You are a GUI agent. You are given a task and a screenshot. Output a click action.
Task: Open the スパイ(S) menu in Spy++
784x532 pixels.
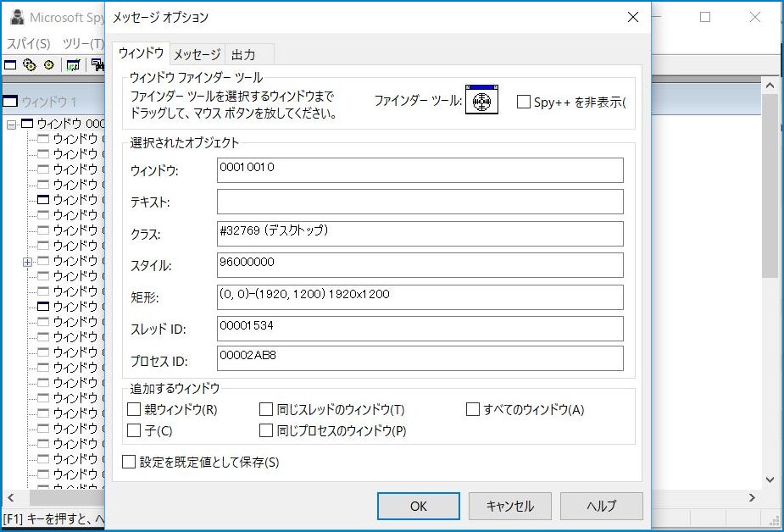[x=29, y=43]
